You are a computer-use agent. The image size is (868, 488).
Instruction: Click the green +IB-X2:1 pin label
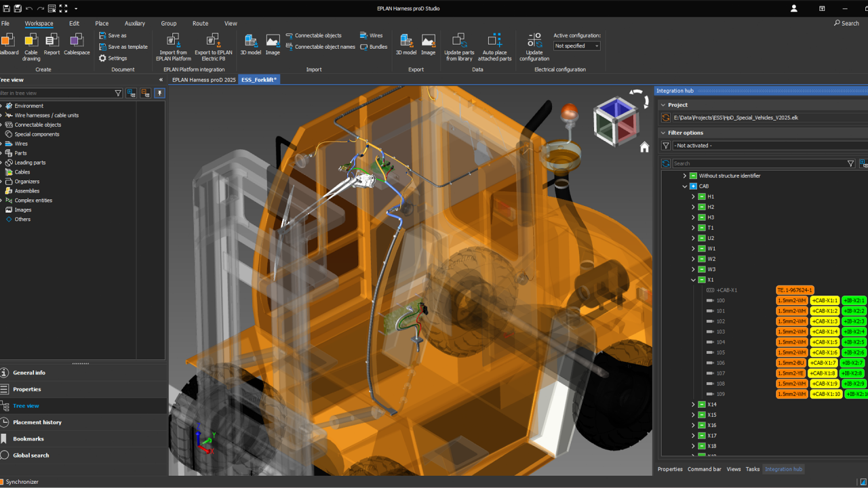[x=853, y=300]
